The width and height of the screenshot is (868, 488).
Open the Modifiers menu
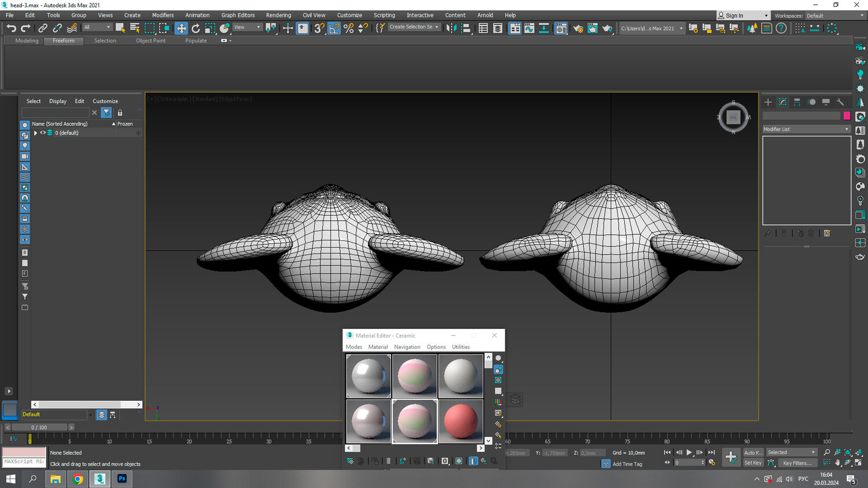point(163,15)
